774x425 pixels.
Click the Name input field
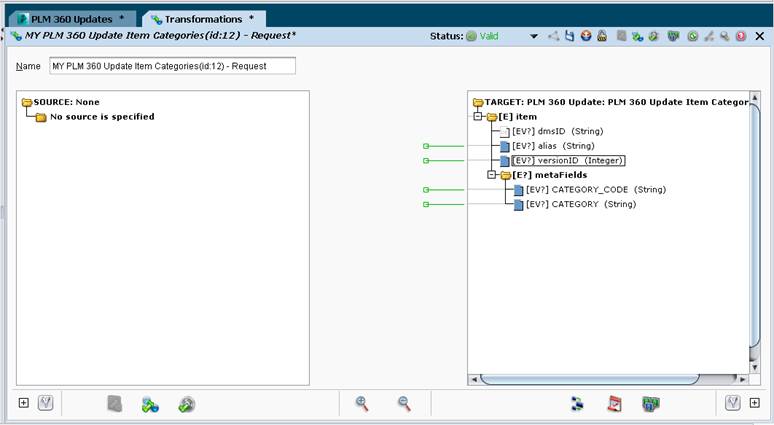click(172, 66)
